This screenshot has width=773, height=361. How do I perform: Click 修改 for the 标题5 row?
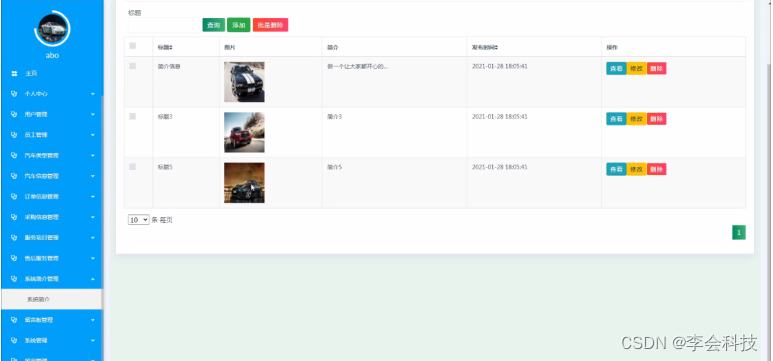[636, 169]
